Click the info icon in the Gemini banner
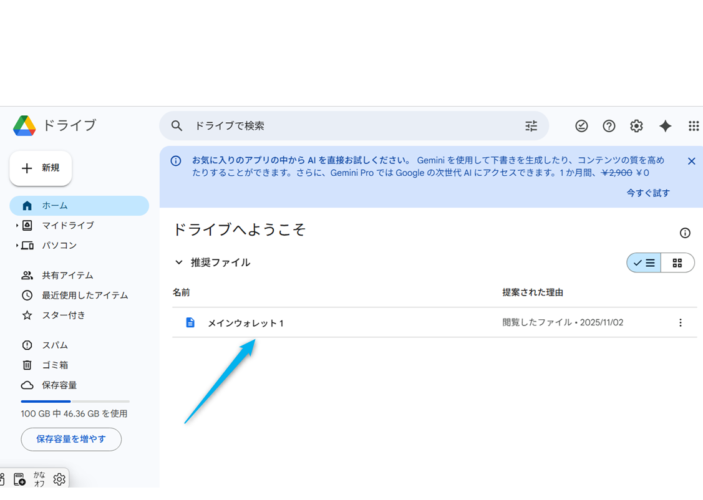The width and height of the screenshot is (703, 500). coord(176,161)
